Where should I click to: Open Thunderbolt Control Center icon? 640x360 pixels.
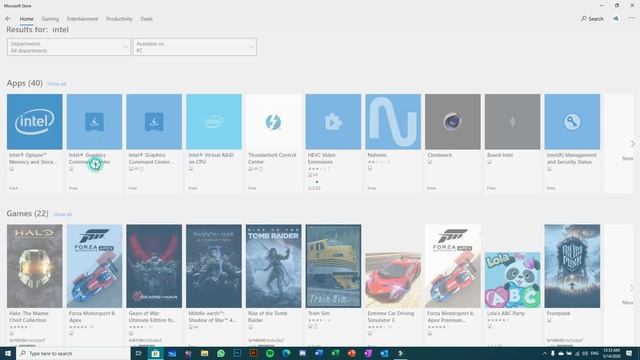click(x=273, y=122)
